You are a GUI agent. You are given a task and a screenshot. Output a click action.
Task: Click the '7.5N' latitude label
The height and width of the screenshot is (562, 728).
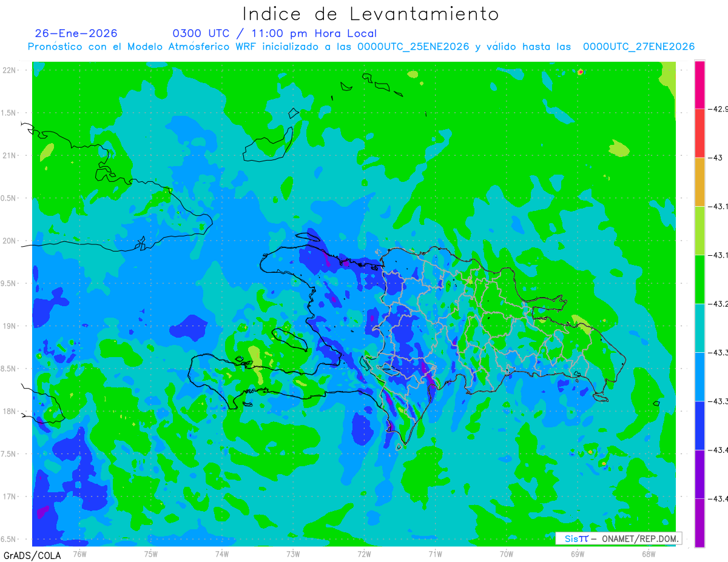pyautogui.click(x=8, y=454)
